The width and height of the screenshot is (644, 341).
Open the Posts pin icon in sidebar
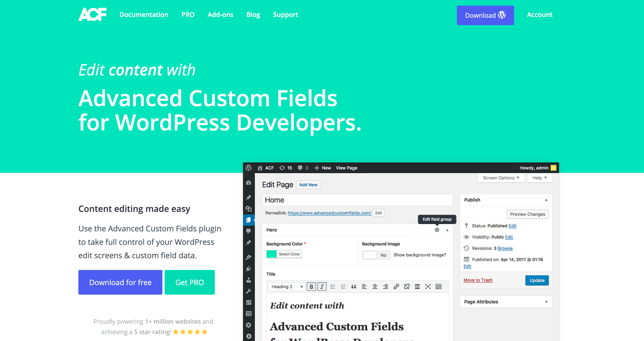[249, 197]
